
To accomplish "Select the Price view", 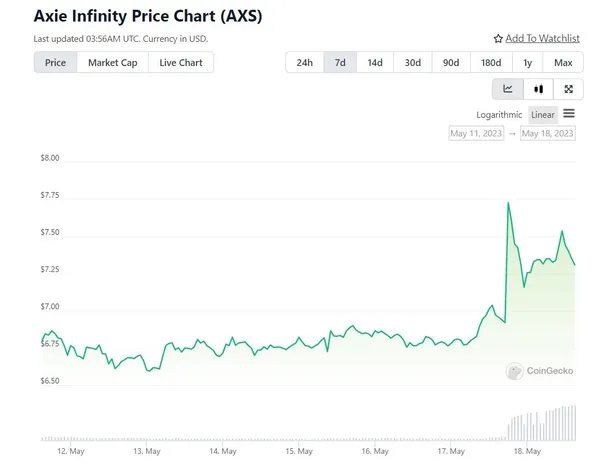I will [56, 63].
